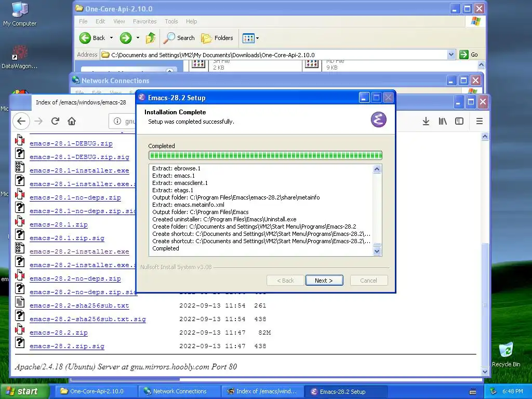Expand explorer address bar dropdown

tap(451, 55)
